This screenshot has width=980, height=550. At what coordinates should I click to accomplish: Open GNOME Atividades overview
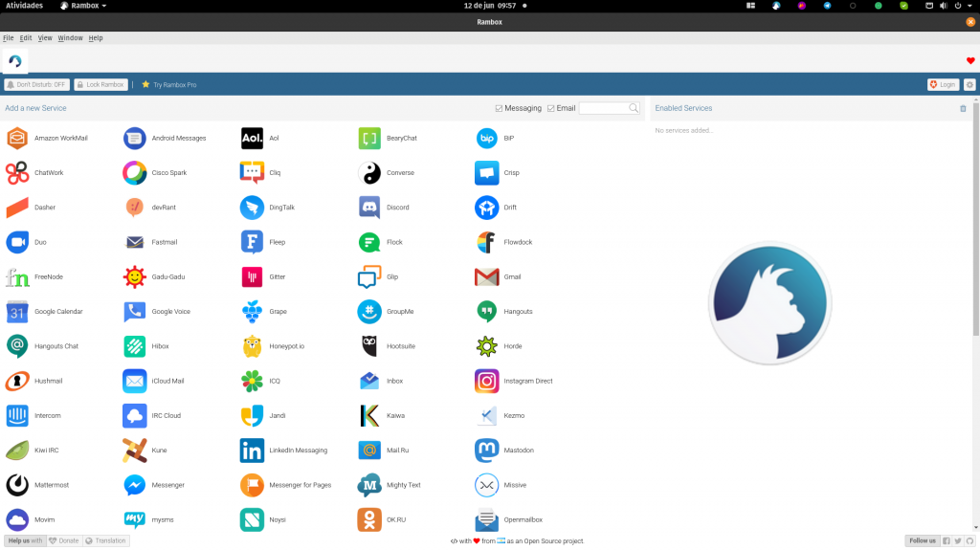coord(24,6)
